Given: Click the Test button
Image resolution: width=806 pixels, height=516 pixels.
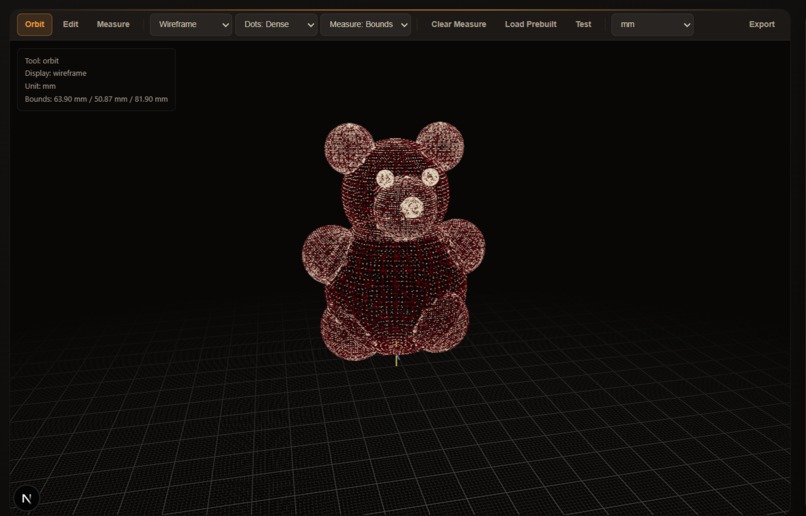Looking at the screenshot, I should pos(583,25).
